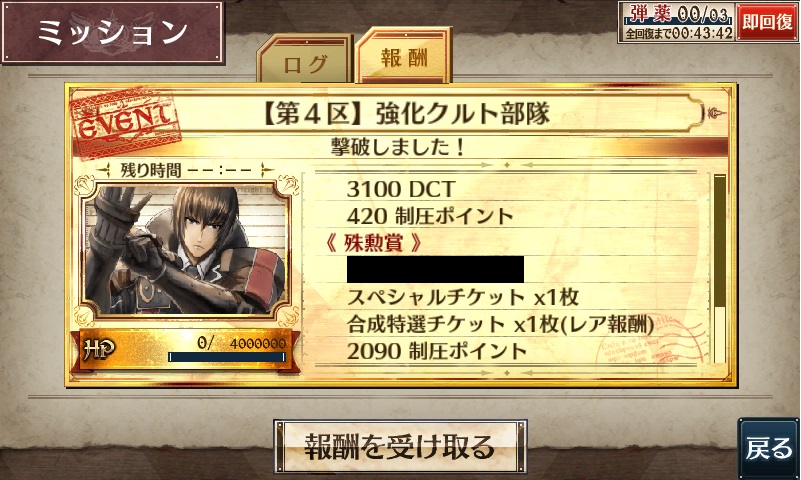The height and width of the screenshot is (480, 801).
Task: Click the 報酬を受け取る button
Action: (x=400, y=447)
